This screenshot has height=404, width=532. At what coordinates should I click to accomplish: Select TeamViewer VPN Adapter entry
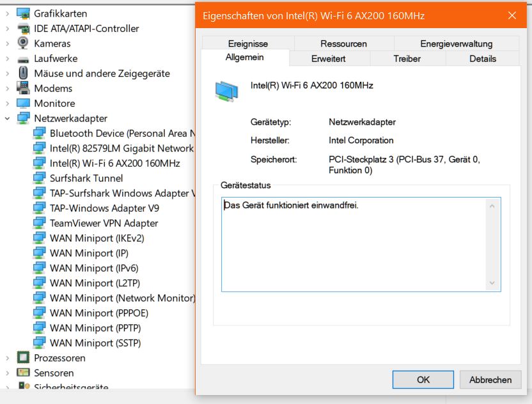pos(104,223)
